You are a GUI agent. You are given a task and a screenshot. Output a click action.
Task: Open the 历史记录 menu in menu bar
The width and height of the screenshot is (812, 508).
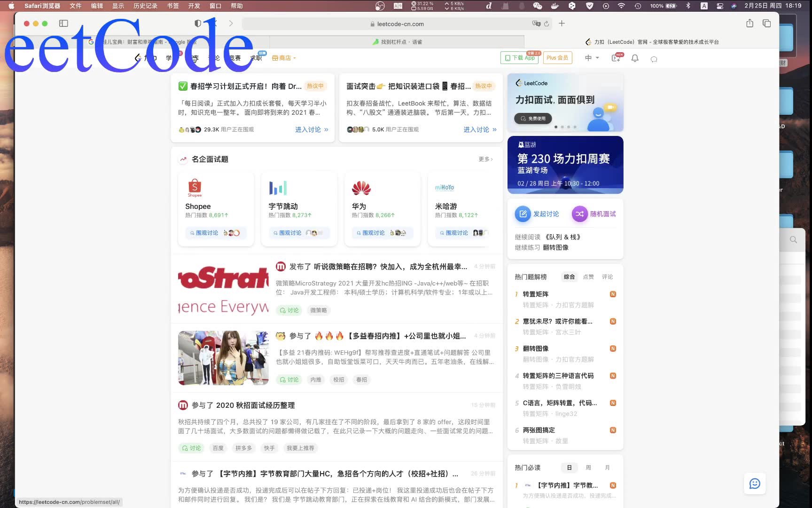point(145,6)
